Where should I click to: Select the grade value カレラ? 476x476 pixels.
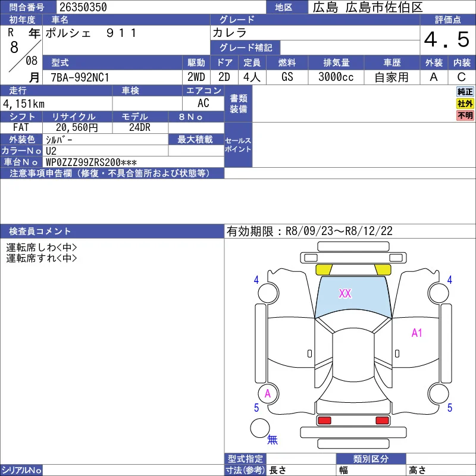point(229,33)
